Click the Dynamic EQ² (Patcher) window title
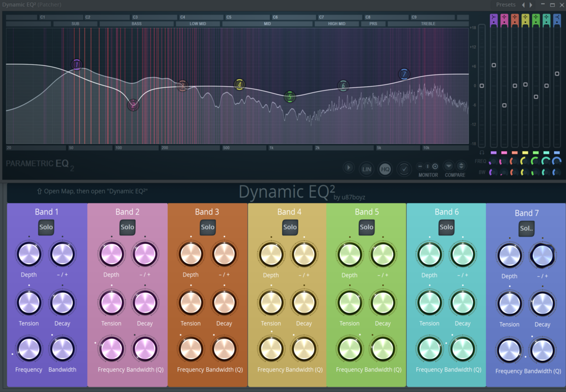566x392 pixels. coord(32,5)
